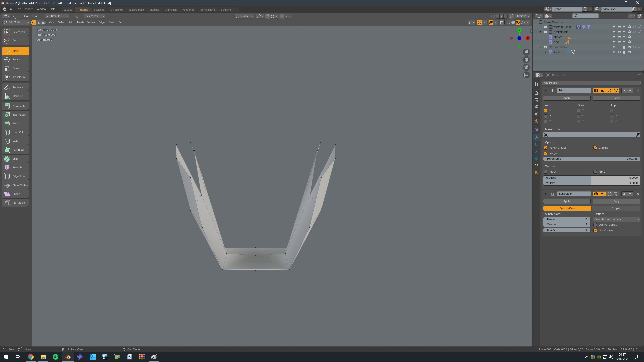Open the Smooth, keep corners dropdown
Image resolution: width=644 pixels, height=362 pixels.
pos(616,219)
